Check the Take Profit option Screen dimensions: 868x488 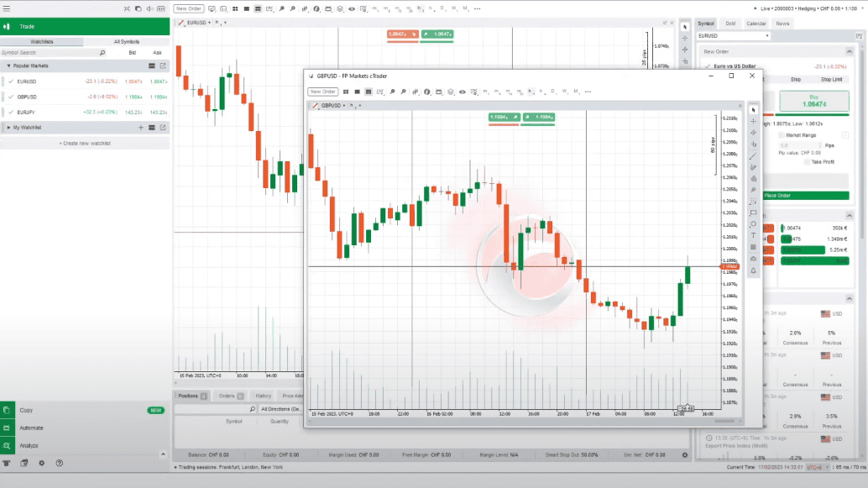click(807, 162)
